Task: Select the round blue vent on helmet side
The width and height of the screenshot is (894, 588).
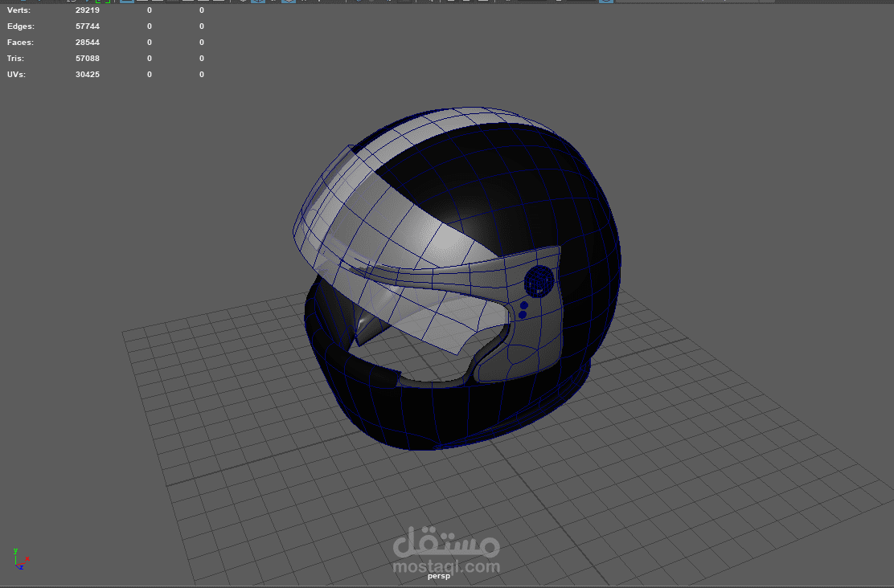Action: [539, 281]
